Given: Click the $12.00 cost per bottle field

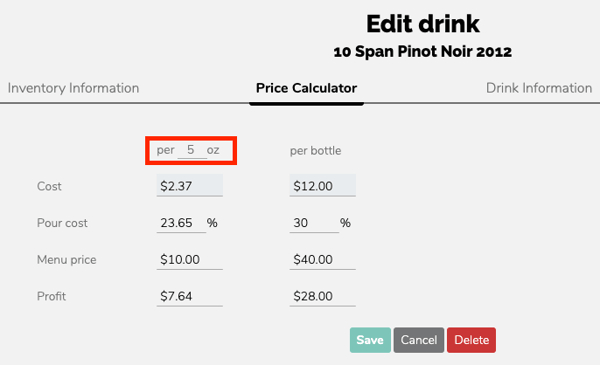Looking at the screenshot, I should 322,186.
